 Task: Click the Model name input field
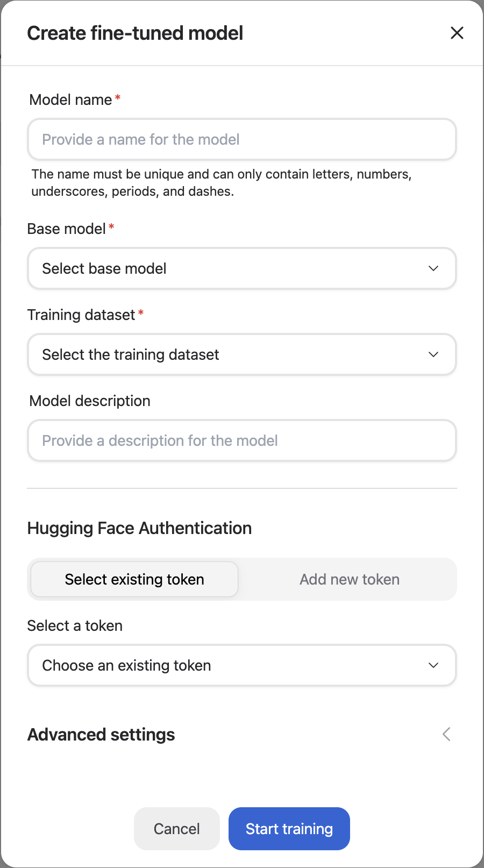point(241,139)
